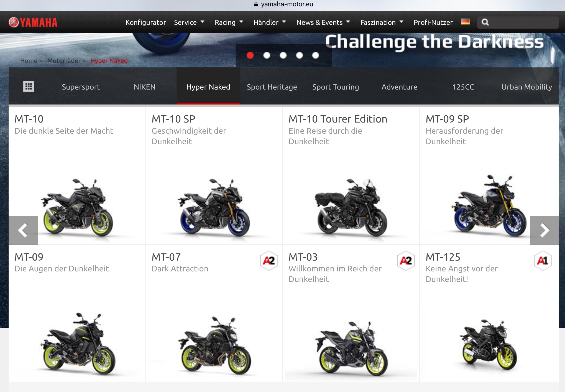Expand the Service dropdown menu
The image size is (565, 392).
click(x=189, y=22)
